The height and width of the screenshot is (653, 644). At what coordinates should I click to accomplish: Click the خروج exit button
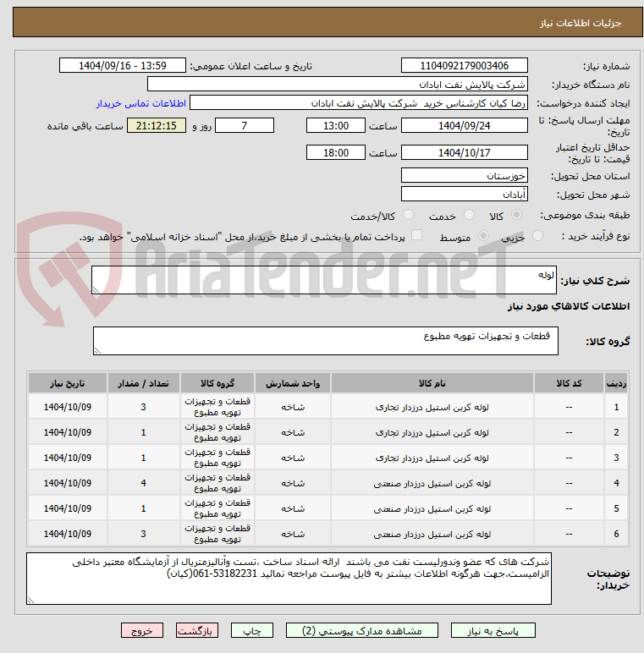coord(142,630)
